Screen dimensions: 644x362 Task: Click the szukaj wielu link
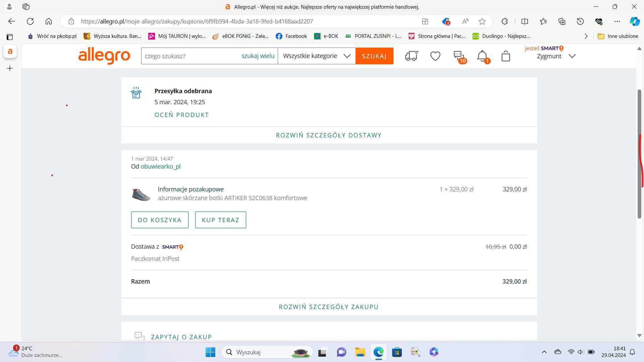[x=258, y=56]
